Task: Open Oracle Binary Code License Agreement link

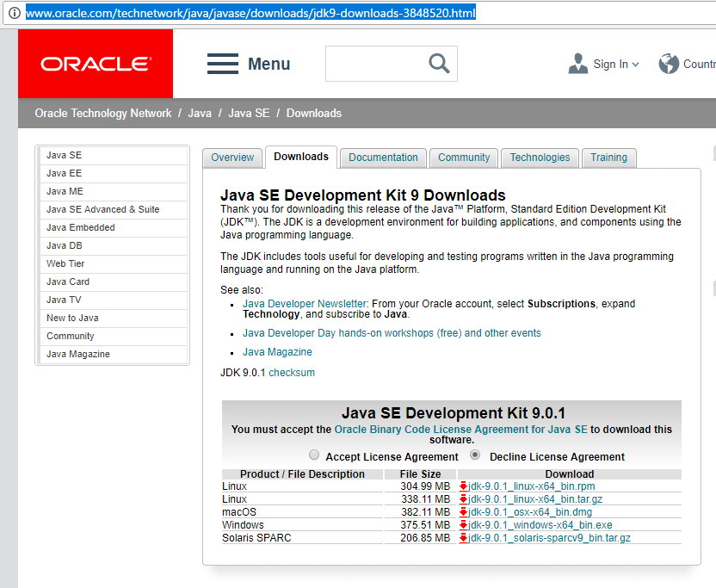Action: pos(460,430)
